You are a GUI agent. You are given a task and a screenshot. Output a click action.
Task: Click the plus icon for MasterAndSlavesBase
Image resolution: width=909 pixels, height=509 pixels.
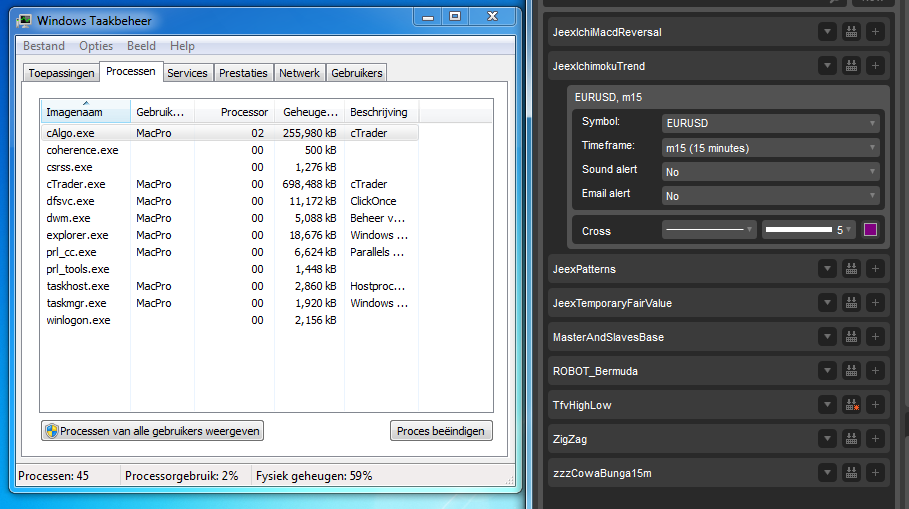[x=875, y=337]
